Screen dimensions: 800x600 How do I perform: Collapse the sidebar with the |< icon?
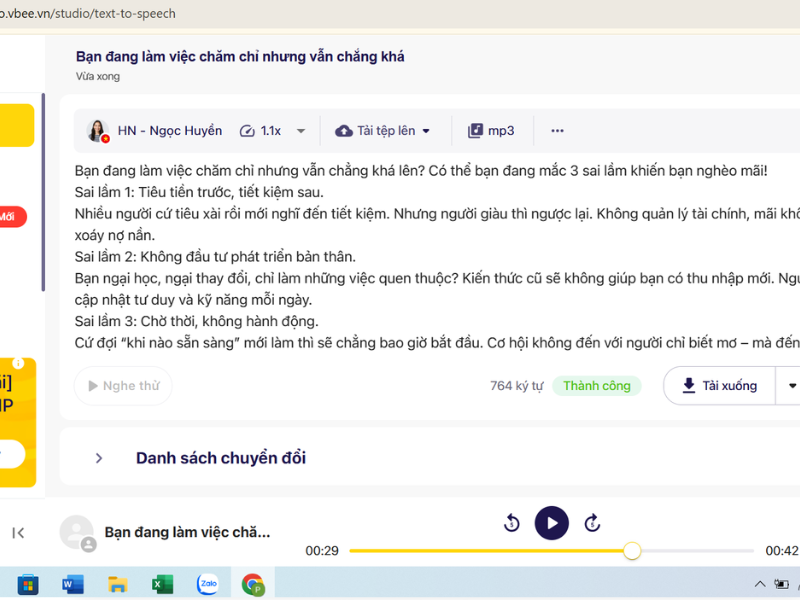[18, 533]
